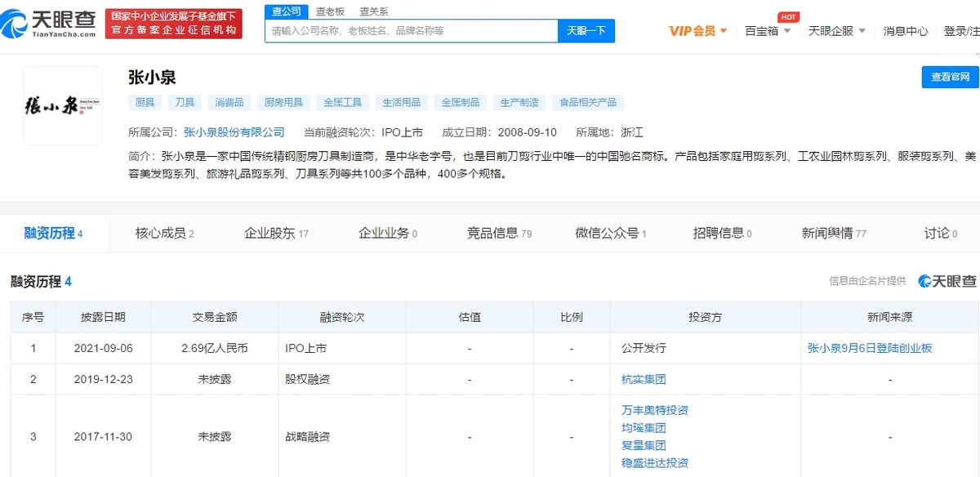Click the 天眼一下 search button
This screenshot has height=477, width=980.
point(586,31)
